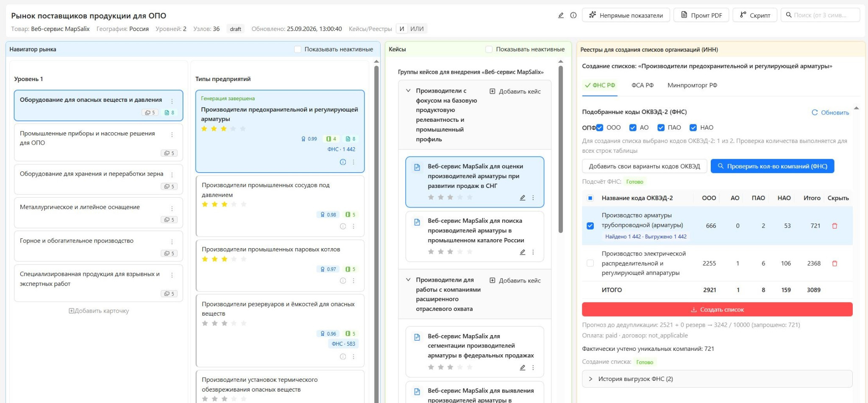This screenshot has height=403, width=868.
Task: Open three-dot menu on Производители промышленных паровых котлов
Action: (353, 281)
